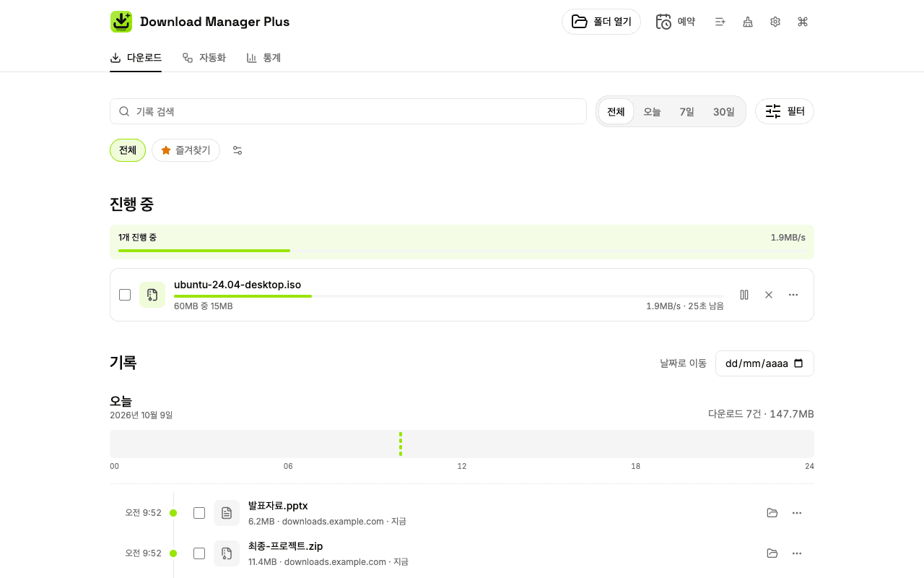Open the calendar picker in the date field

[x=798, y=363]
